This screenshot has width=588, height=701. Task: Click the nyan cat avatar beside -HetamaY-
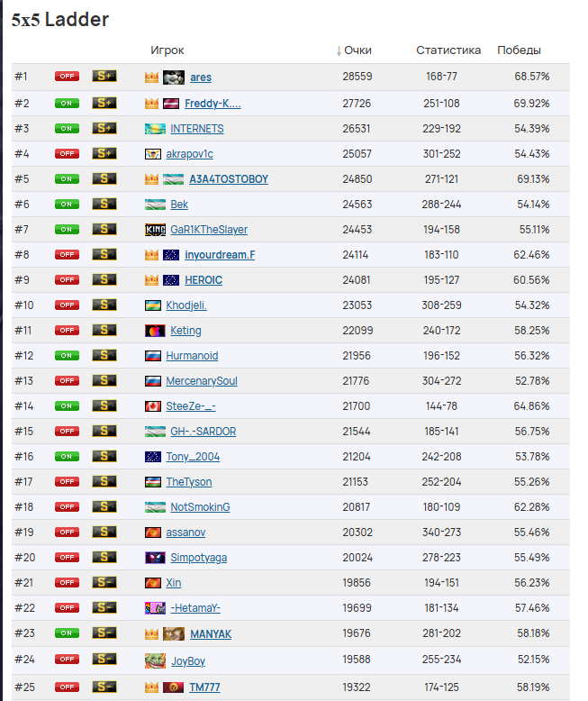click(155, 608)
